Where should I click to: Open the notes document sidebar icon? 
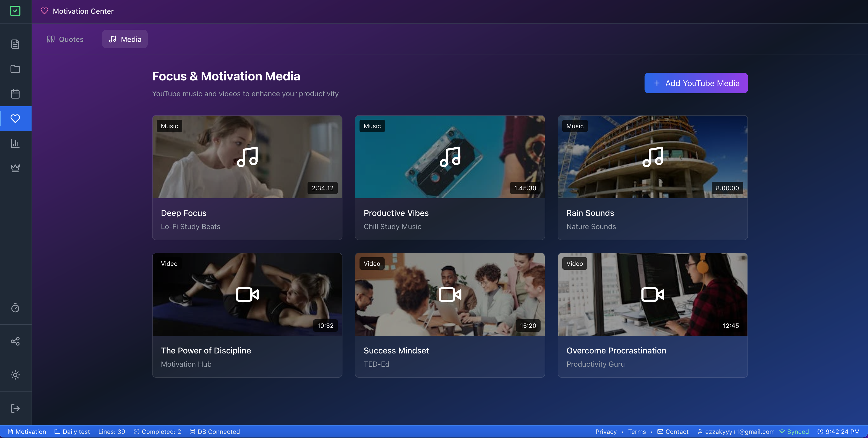point(15,44)
